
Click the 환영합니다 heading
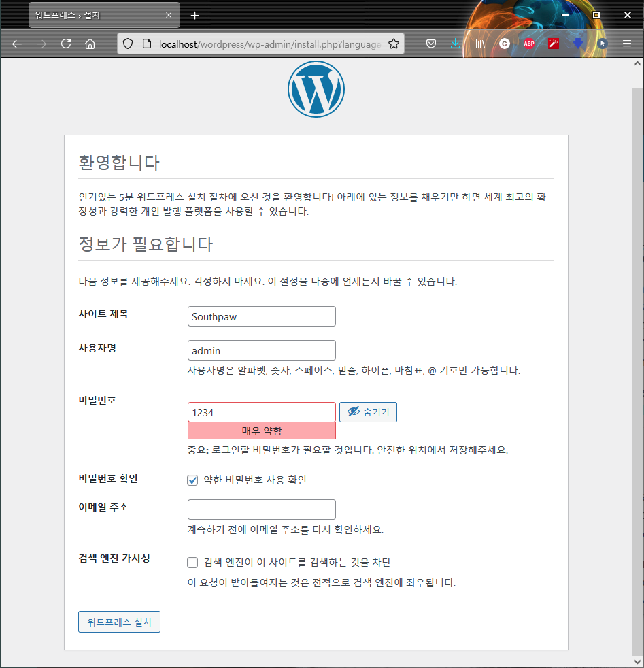[119, 163]
